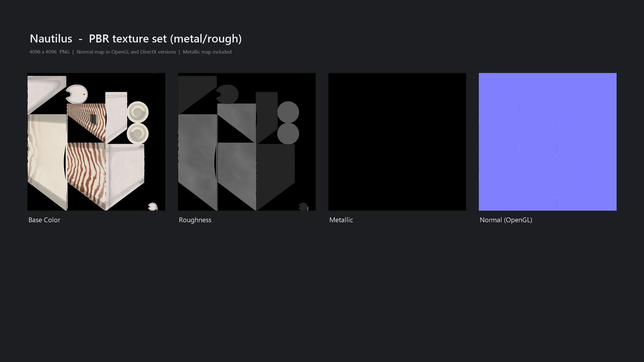Click the 'Metallic map included' subtitle text
Screen dimensions: 644x362
(x=207, y=52)
